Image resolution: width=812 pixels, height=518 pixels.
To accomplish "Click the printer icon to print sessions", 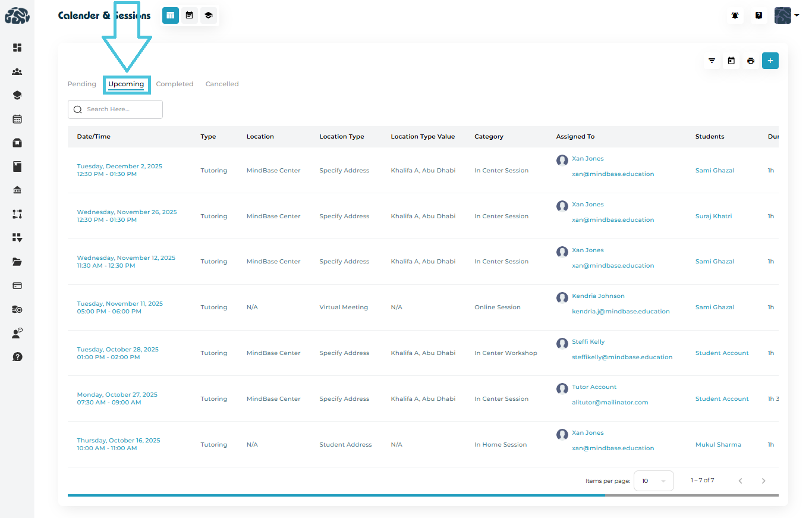I will tap(751, 61).
